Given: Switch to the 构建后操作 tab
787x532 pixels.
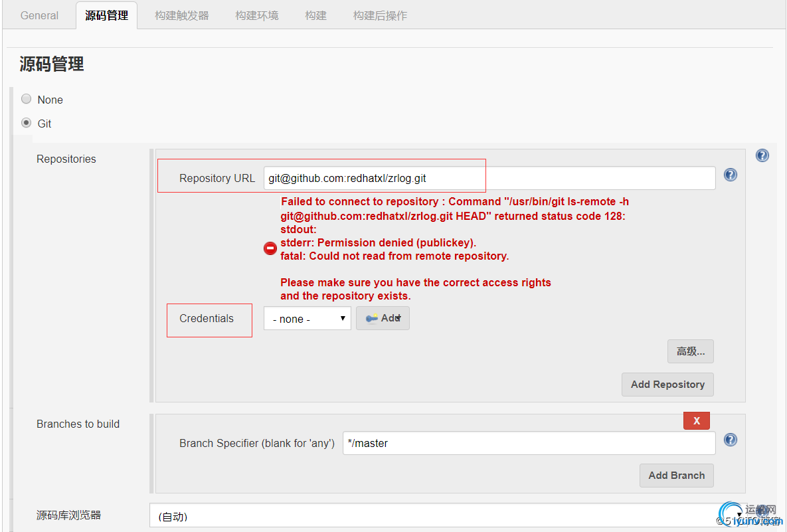Looking at the screenshot, I should 380,15.
